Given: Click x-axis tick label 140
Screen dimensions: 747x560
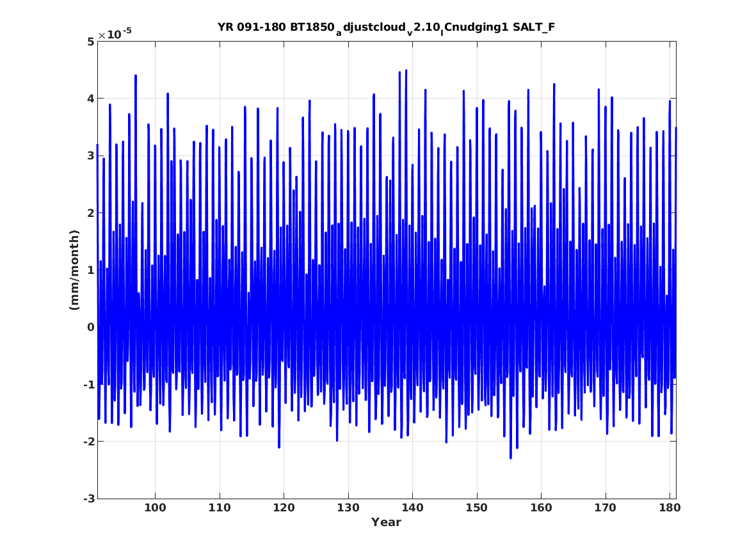Looking at the screenshot, I should coord(412,508).
